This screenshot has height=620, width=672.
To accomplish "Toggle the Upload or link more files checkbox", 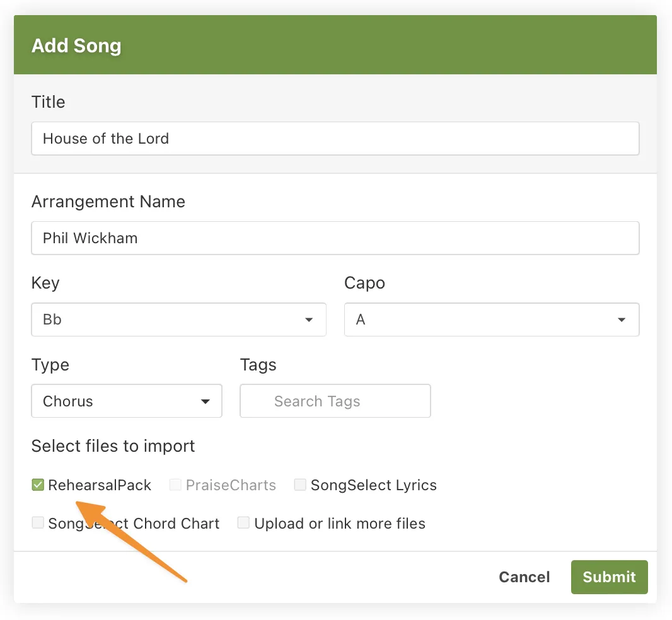I will click(x=243, y=523).
